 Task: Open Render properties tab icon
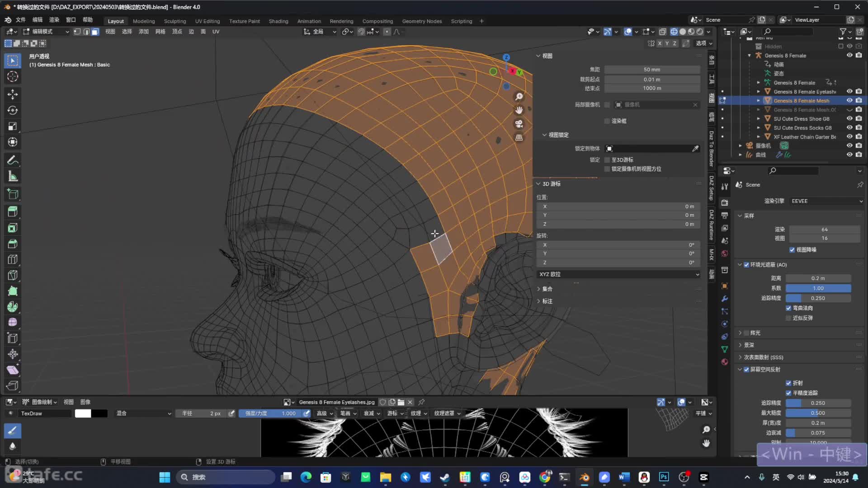(725, 202)
